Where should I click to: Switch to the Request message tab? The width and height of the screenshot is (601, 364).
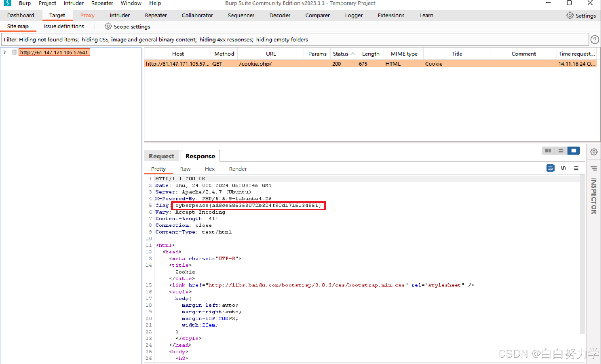162,156
